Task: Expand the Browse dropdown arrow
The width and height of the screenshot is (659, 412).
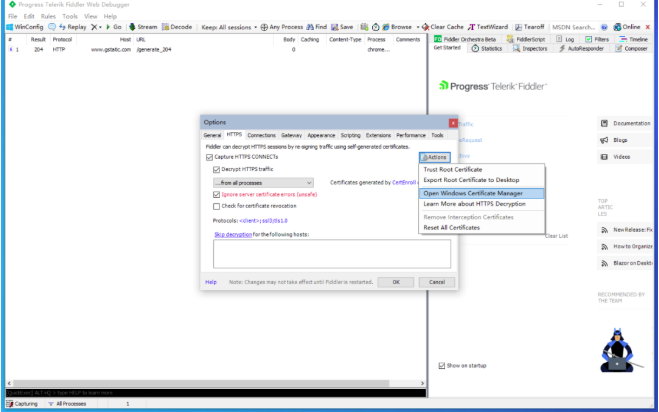Action: [x=418, y=27]
